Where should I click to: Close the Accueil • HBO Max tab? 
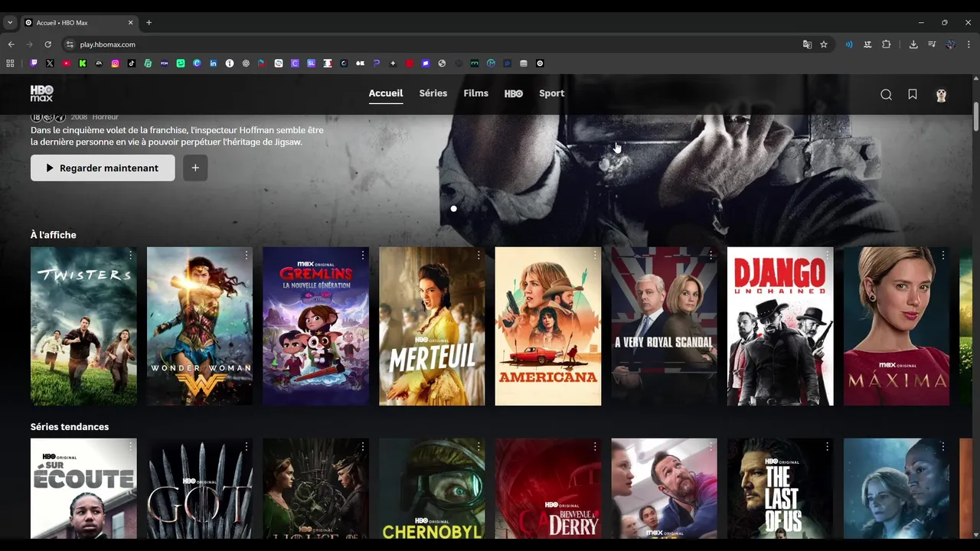130,22
